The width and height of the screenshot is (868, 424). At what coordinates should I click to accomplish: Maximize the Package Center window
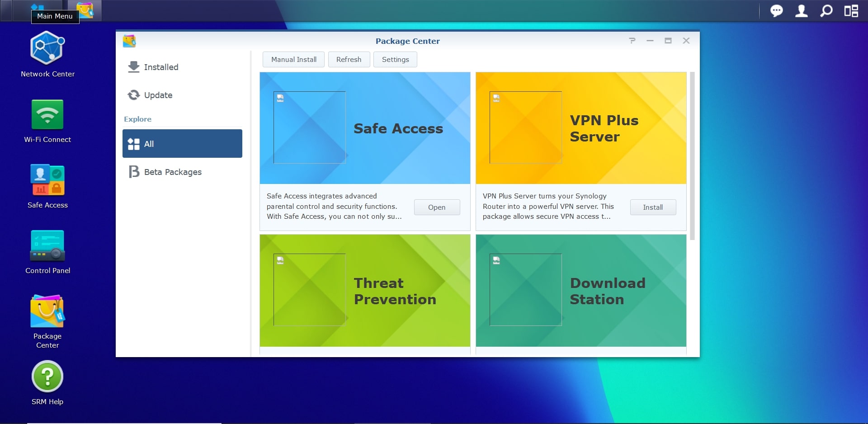tap(668, 41)
